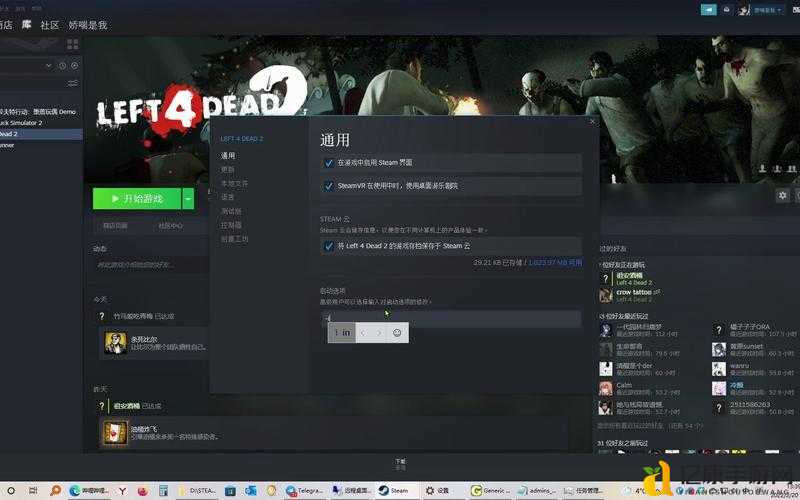
Task: Select the 通用 tab in properties dialog
Action: tap(228, 156)
